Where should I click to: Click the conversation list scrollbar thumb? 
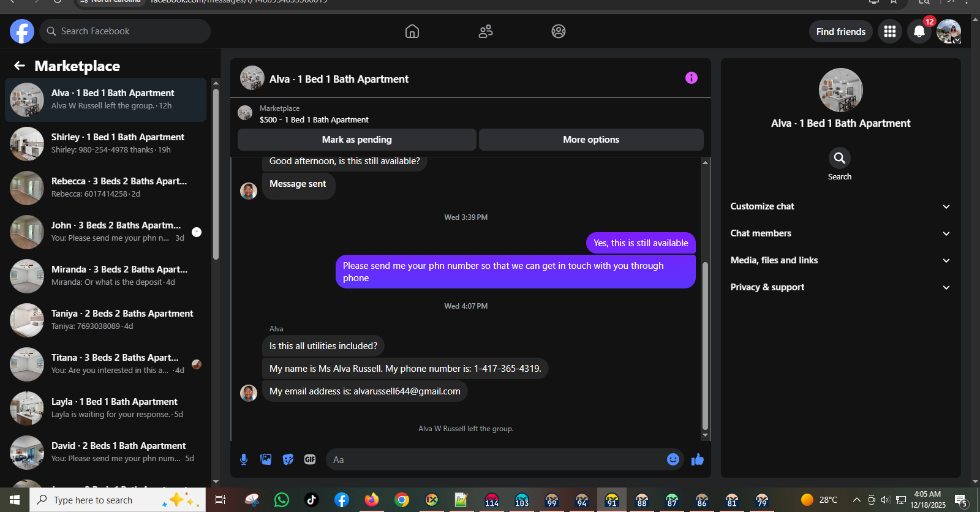[216, 175]
